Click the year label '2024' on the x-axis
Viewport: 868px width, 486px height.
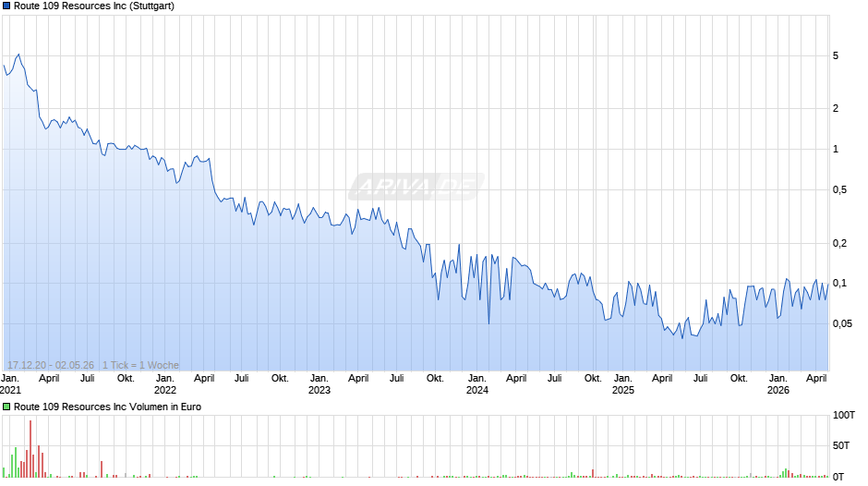[x=477, y=390]
